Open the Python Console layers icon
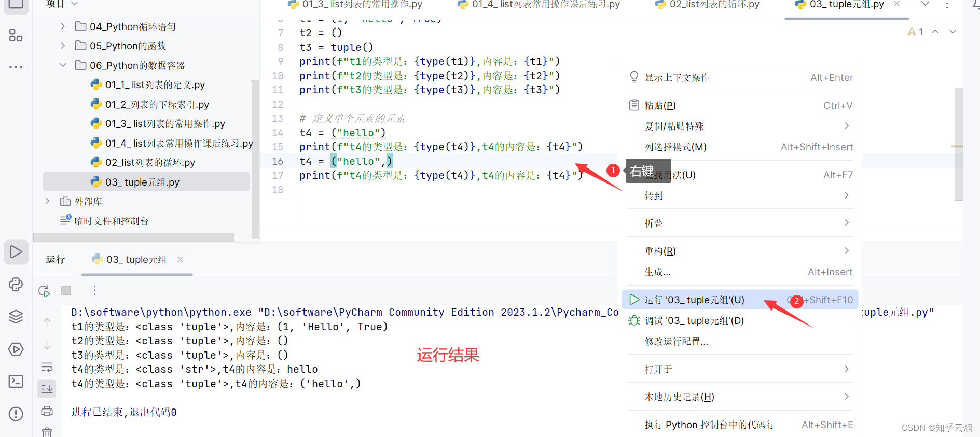The image size is (980, 437). [x=16, y=316]
